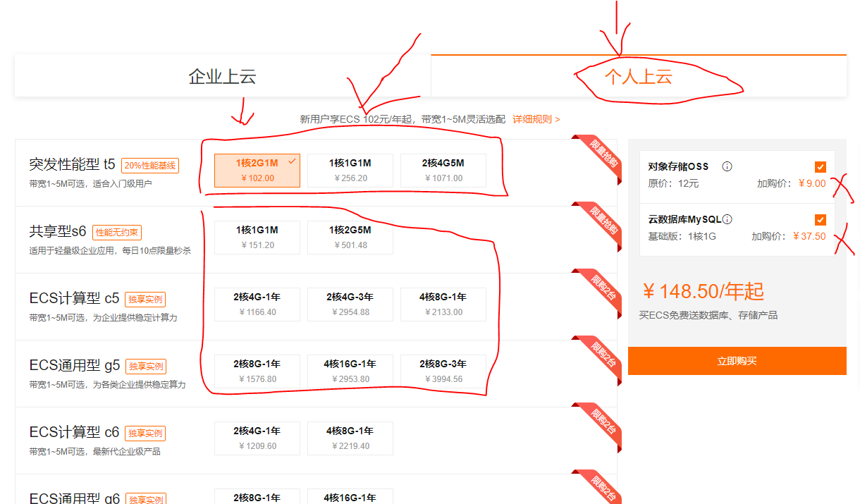Screen dimensions: 860x504
Task: Click the ECS计算型 c5 heading
Action: [74, 298]
